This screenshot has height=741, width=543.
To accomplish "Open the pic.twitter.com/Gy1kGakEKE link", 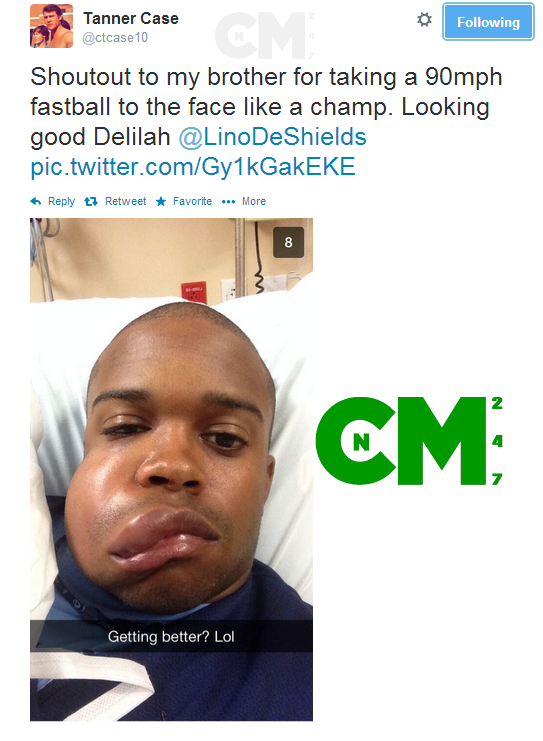I will (193, 167).
